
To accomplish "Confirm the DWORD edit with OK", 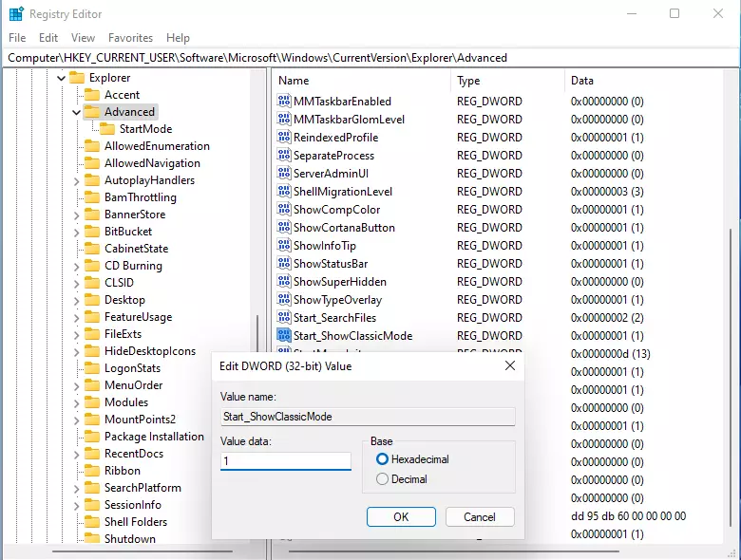I will (x=401, y=516).
